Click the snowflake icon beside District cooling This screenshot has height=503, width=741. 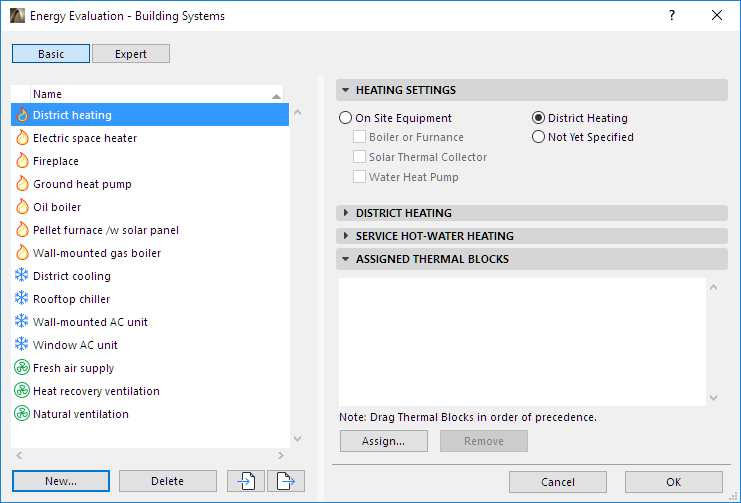[22, 275]
